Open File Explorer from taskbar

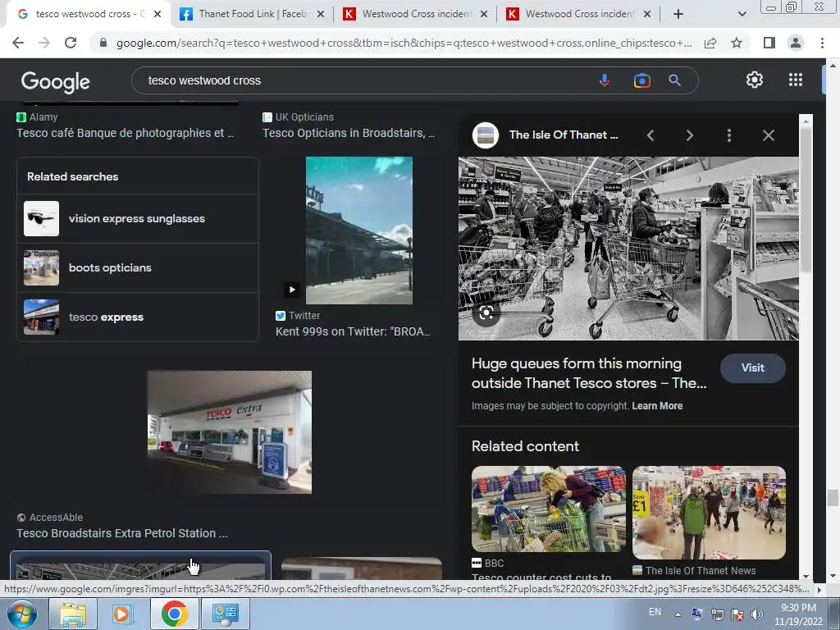pos(73,614)
